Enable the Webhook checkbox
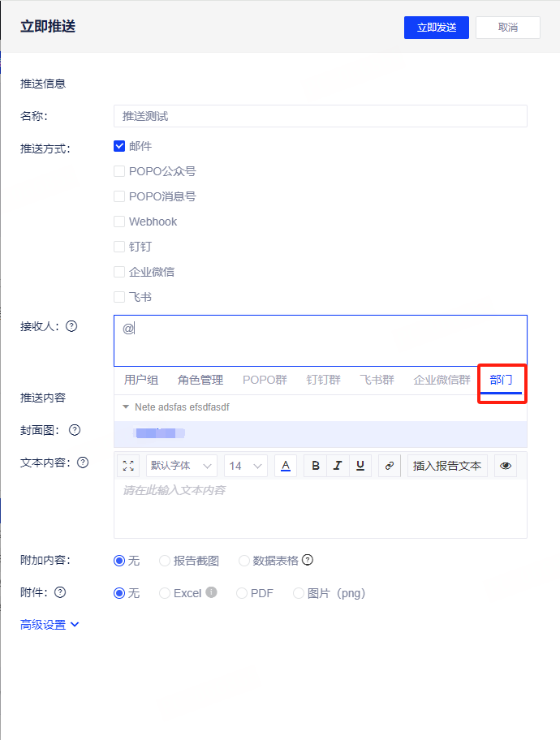This screenshot has height=740, width=560. pyautogui.click(x=119, y=222)
